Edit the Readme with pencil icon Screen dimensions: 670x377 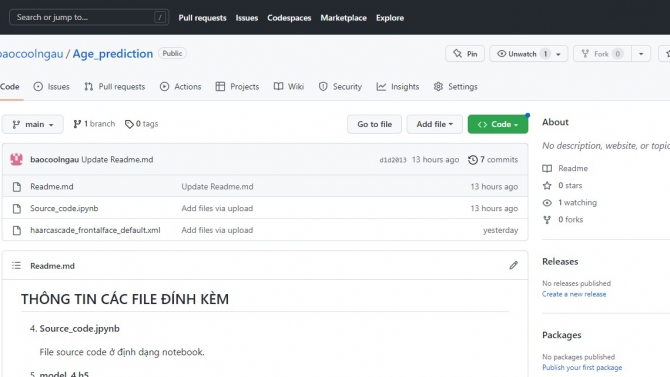pyautogui.click(x=514, y=265)
